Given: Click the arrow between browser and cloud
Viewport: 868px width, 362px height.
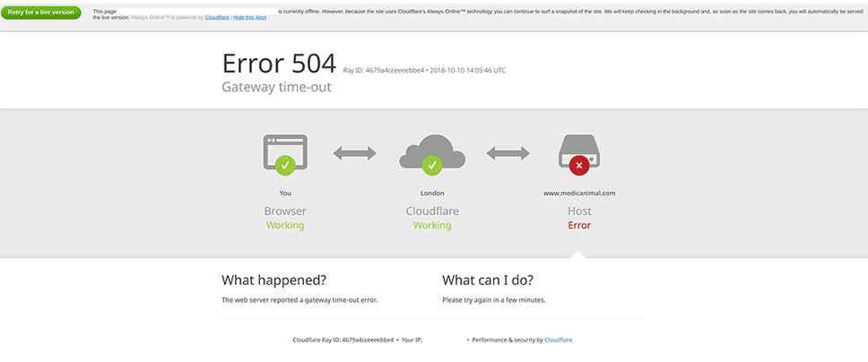Looking at the screenshot, I should tap(354, 153).
